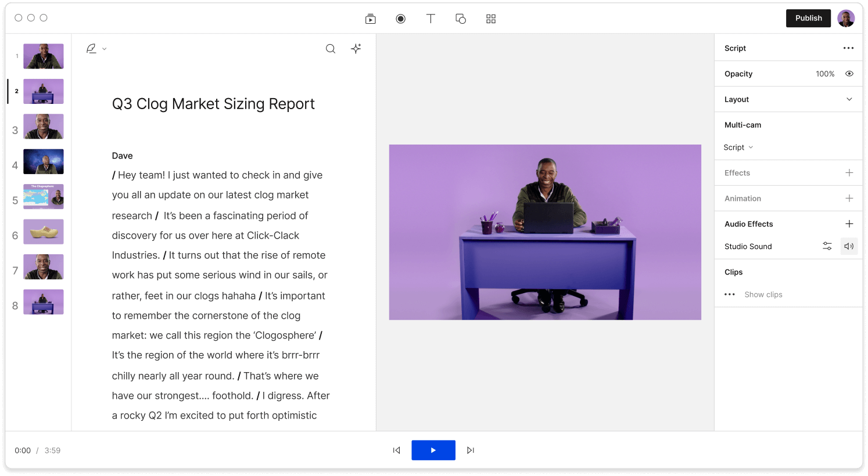Open the media library icon in top toolbar

(370, 18)
